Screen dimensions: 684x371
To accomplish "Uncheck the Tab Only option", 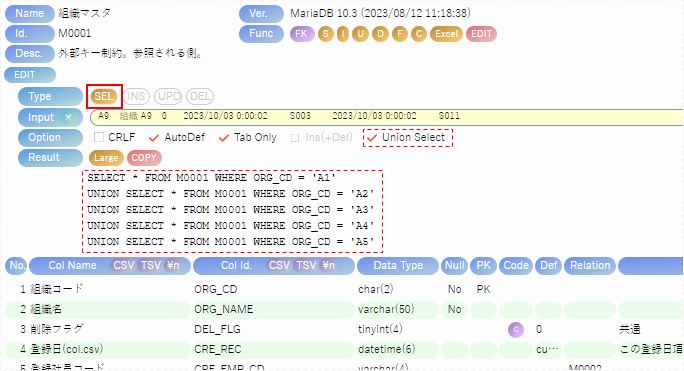I will click(224, 137).
